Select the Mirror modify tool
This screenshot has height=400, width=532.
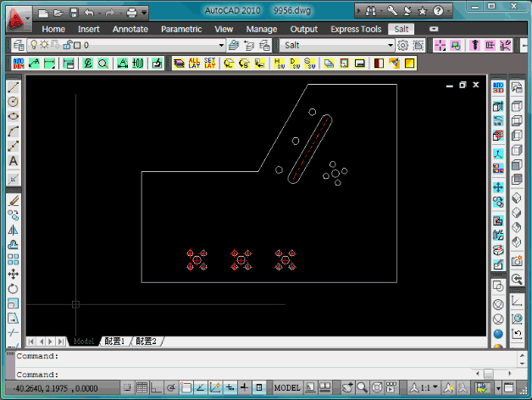14,231
